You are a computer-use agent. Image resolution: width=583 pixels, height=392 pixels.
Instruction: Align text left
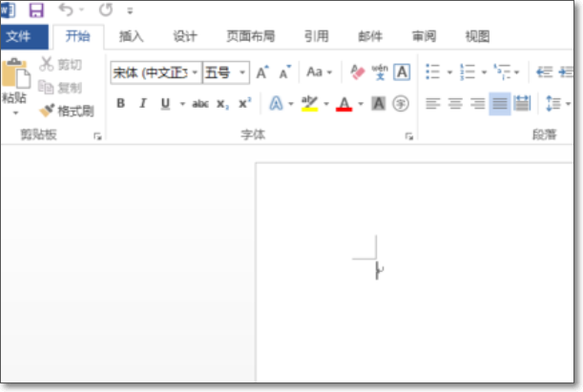[x=433, y=103]
